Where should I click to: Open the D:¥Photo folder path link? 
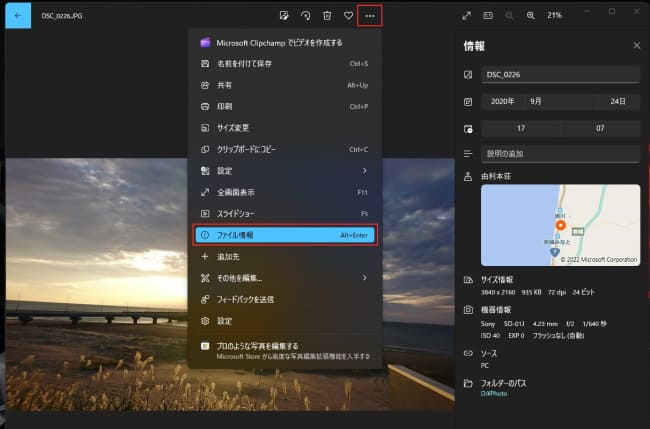pos(494,394)
